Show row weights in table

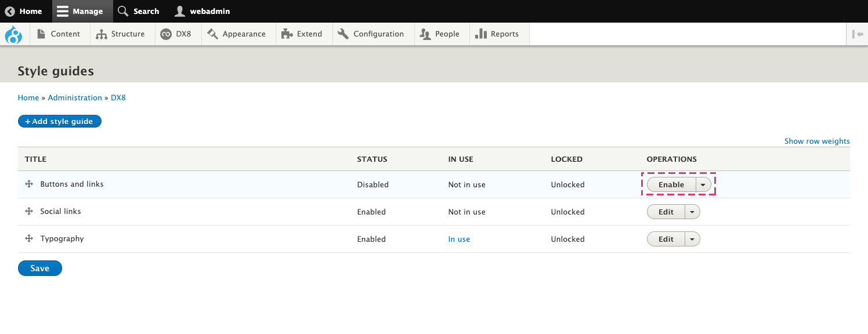pyautogui.click(x=816, y=141)
